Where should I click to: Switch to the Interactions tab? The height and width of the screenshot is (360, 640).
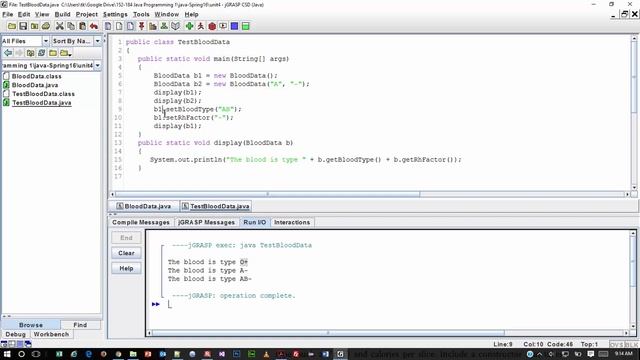coord(292,222)
